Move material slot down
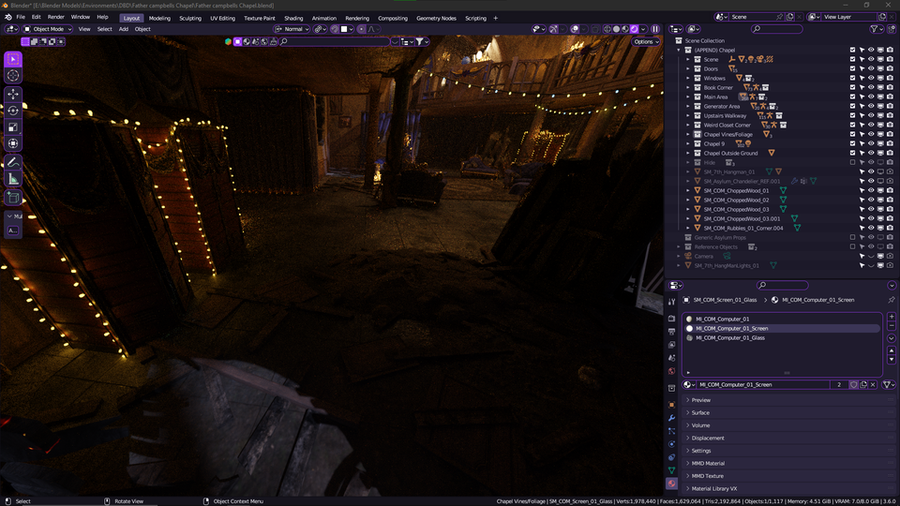 (x=891, y=360)
